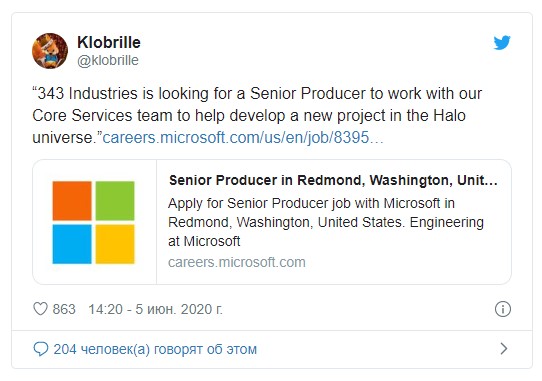Viewport: 542px width, 381px height.
Task: Click the green square of Microsoft logo
Action: click(115, 201)
